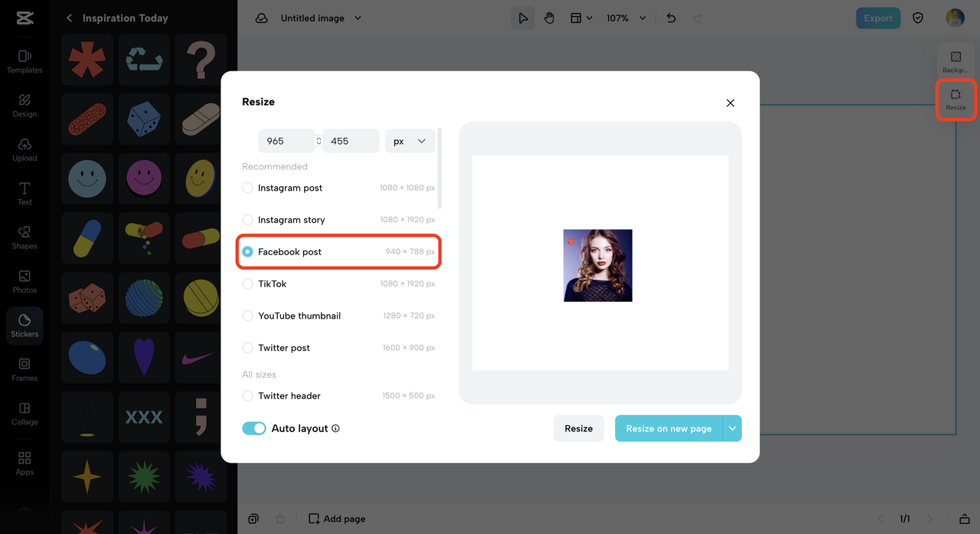This screenshot has width=980, height=534.
Task: Pick the semicolon sticker
Action: (x=201, y=417)
